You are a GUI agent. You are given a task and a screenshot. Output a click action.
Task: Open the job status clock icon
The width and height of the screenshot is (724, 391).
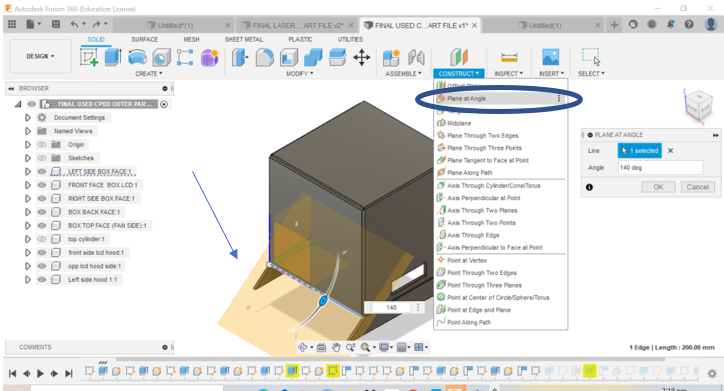tap(652, 24)
